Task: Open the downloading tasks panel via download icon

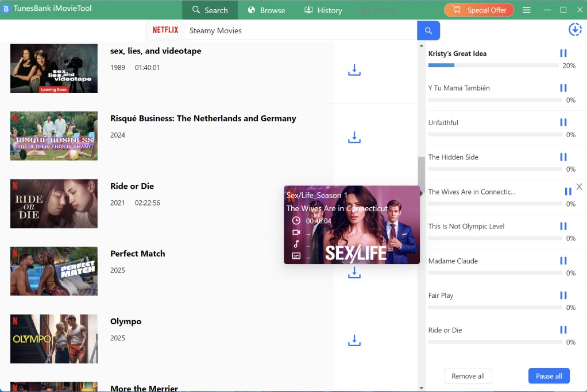Action: tap(574, 29)
